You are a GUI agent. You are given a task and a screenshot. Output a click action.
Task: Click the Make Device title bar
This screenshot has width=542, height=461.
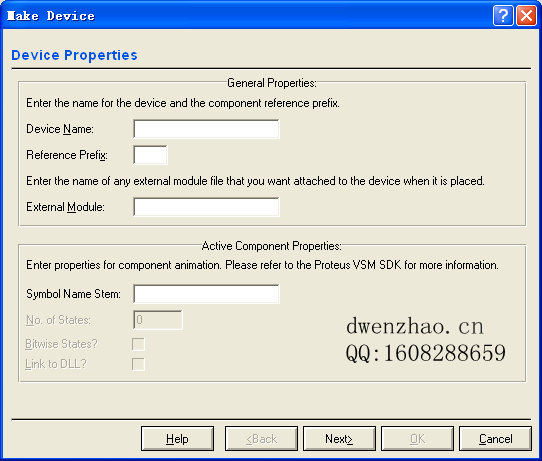pos(242,16)
